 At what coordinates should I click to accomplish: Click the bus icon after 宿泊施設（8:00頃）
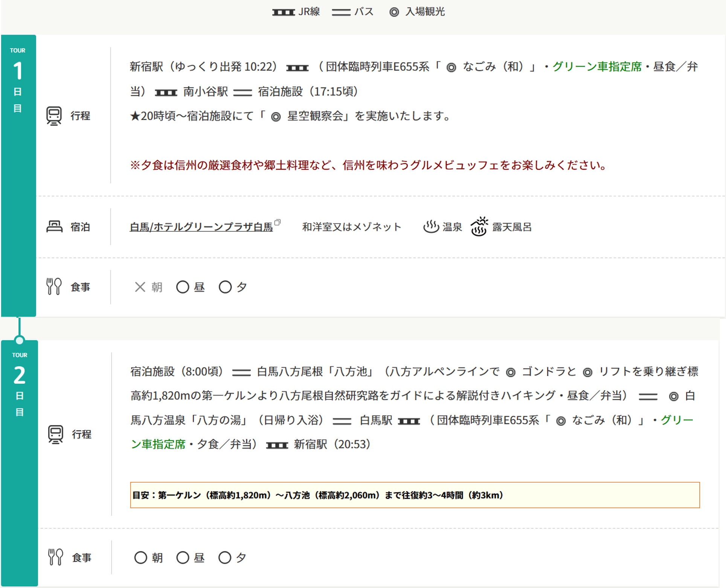(x=241, y=373)
